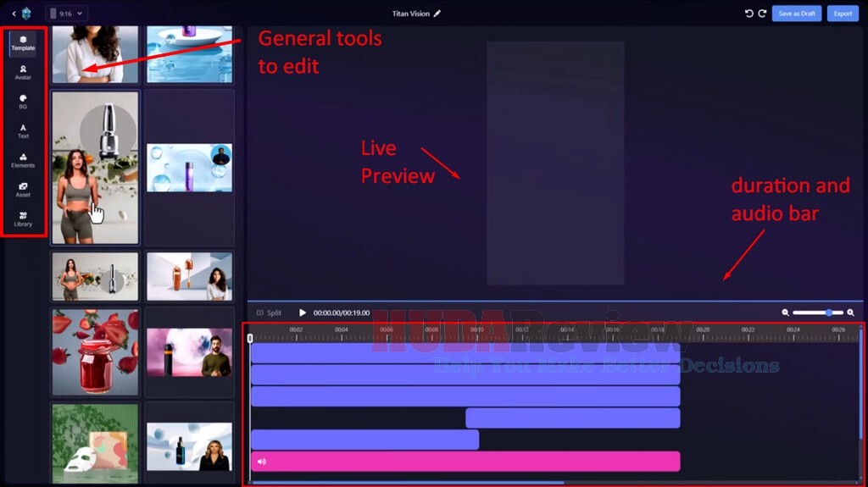Click the Export button
Viewport: 868px width, 487px height.
click(843, 14)
